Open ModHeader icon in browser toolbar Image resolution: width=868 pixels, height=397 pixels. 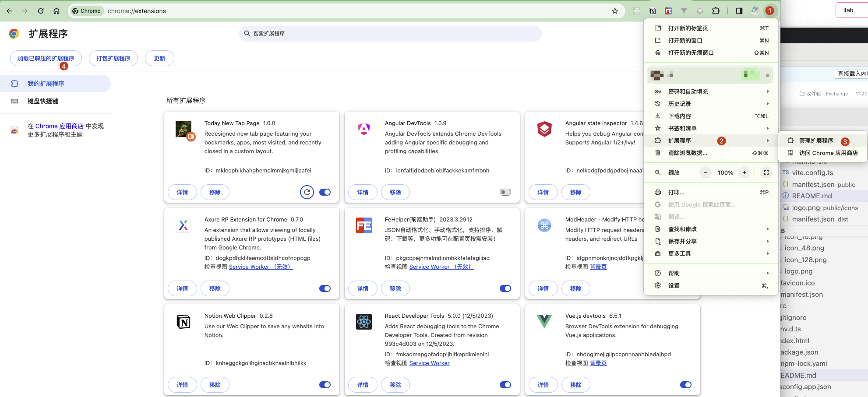700,11
